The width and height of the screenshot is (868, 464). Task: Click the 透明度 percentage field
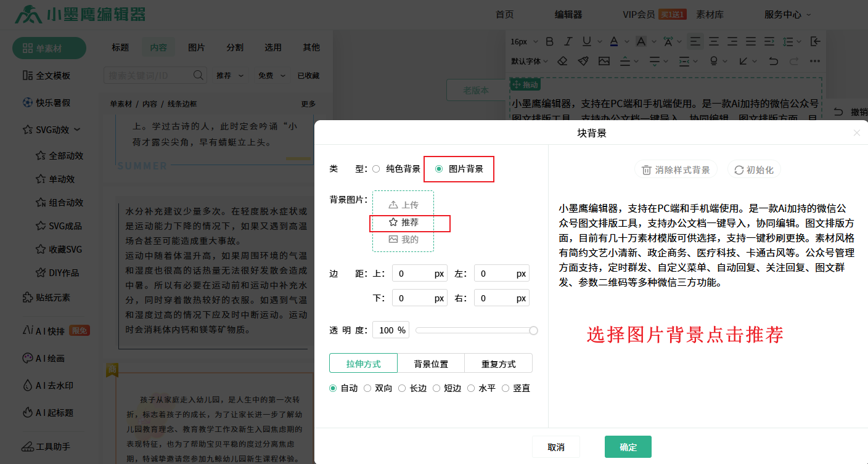click(x=391, y=330)
